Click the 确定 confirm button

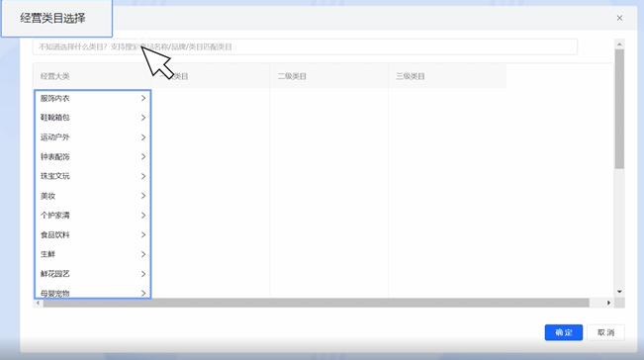564,332
